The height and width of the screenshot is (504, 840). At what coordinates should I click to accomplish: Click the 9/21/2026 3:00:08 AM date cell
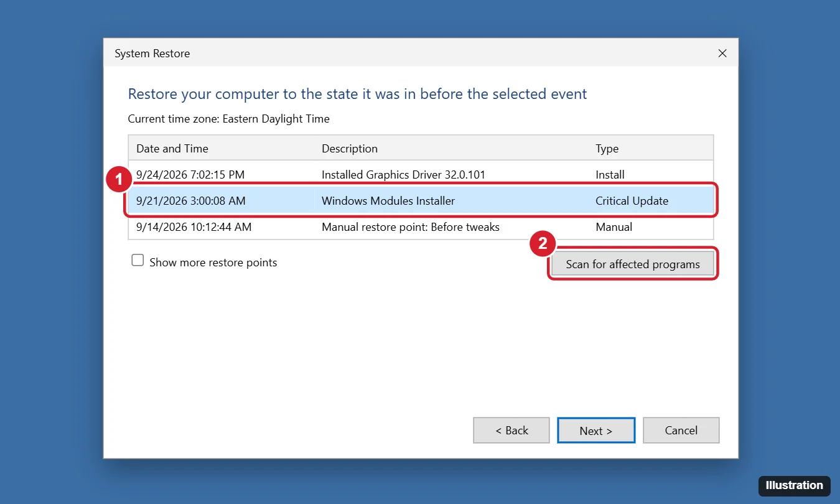(191, 201)
